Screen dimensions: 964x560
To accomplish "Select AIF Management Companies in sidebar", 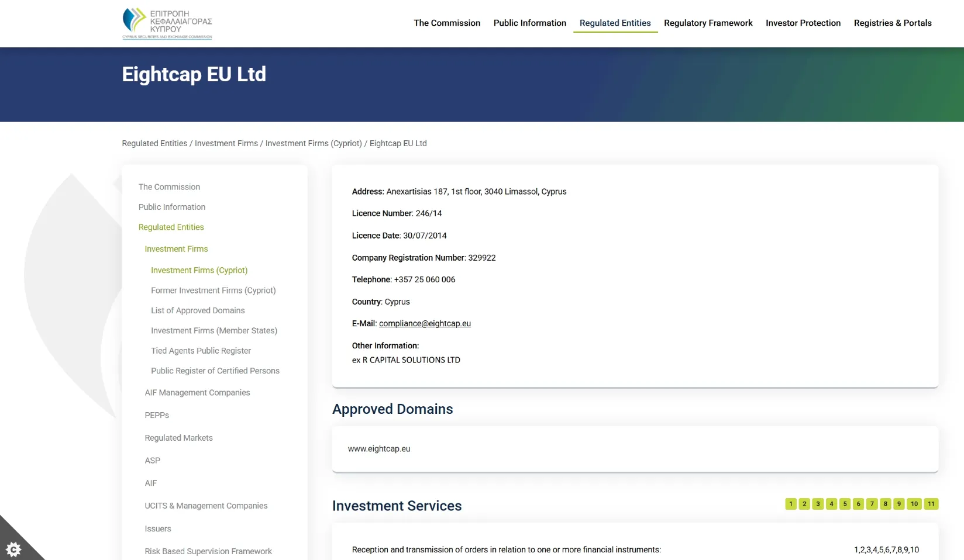I will point(197,393).
